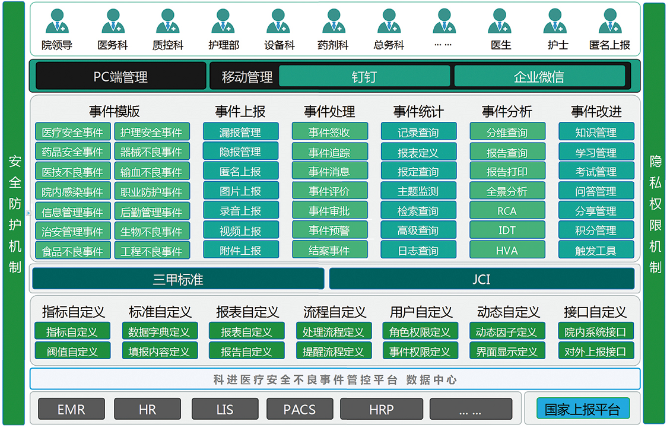Choose 视频上报 reporting option
Image resolution: width=668 pixels, height=427 pixels.
coord(241,231)
